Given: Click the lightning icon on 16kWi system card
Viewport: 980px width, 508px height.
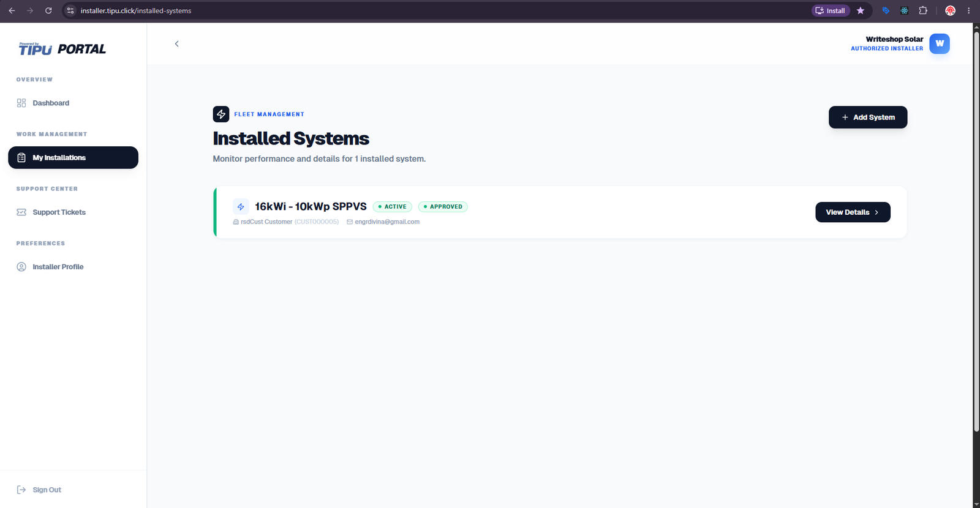Looking at the screenshot, I should [241, 207].
